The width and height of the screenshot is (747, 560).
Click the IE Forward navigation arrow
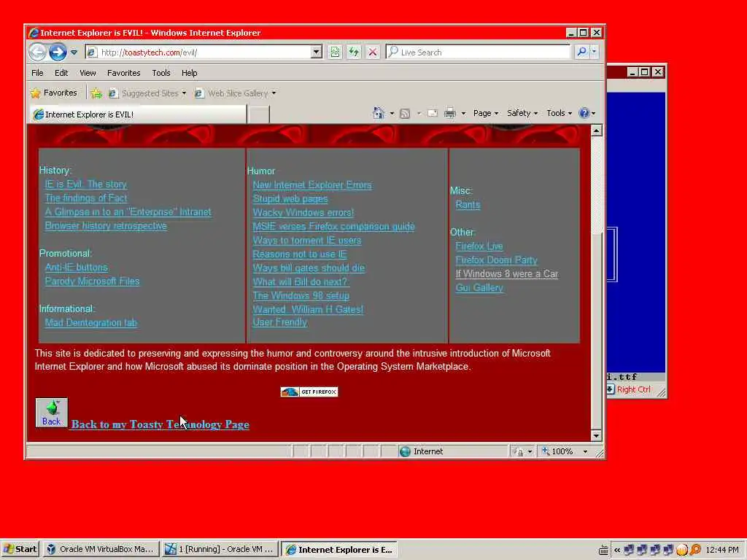[x=58, y=52]
